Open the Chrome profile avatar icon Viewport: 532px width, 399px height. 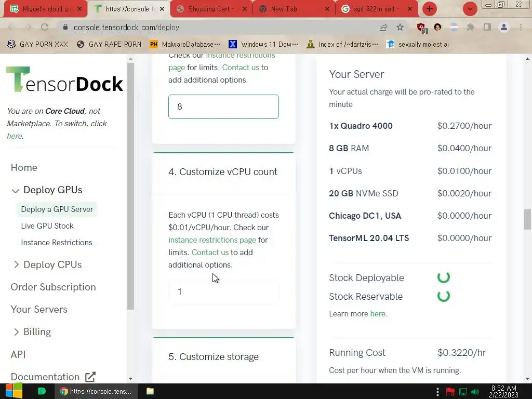tap(504, 27)
